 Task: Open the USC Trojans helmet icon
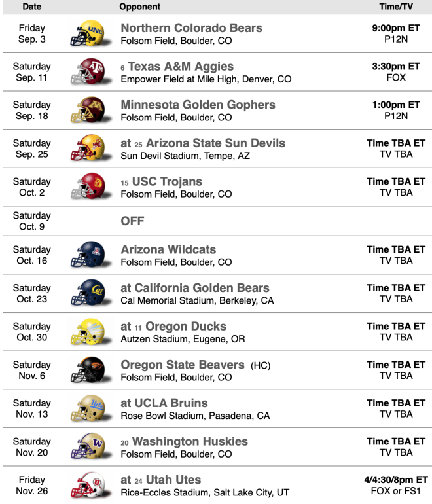click(90, 187)
